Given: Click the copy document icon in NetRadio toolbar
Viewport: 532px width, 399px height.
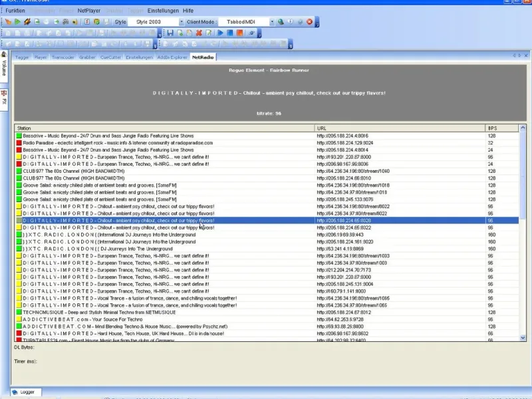Looking at the screenshot, I should pos(190,33).
